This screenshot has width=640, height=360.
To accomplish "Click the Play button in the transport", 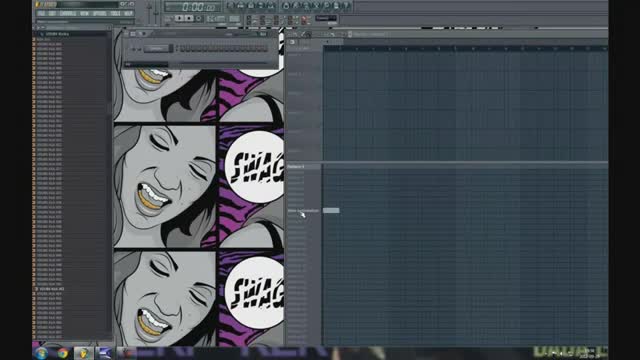I will (179, 18).
